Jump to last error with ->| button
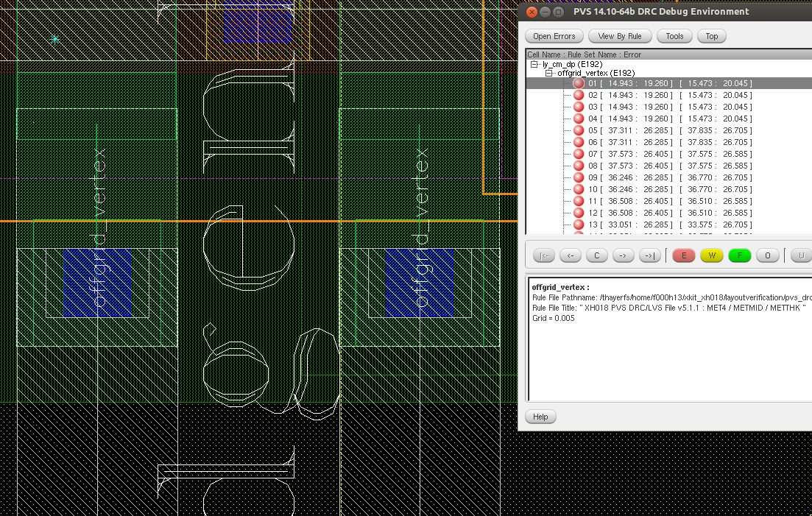This screenshot has width=812, height=516. click(x=650, y=255)
